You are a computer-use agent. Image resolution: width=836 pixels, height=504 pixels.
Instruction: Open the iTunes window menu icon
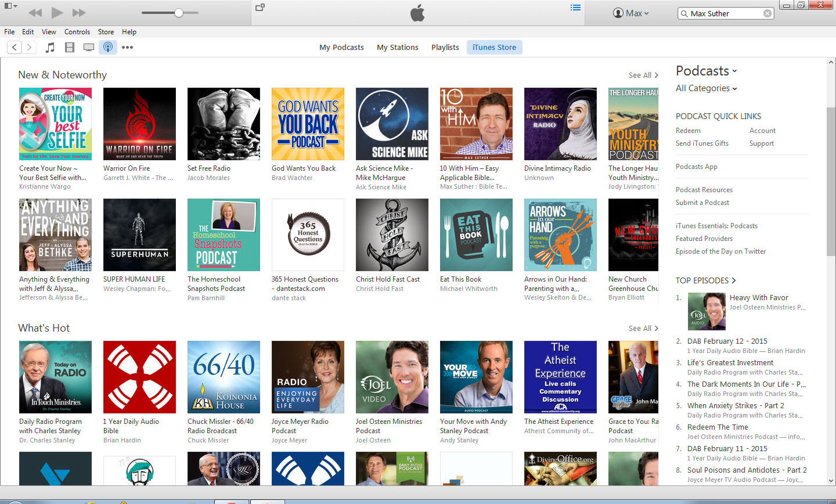point(10,6)
